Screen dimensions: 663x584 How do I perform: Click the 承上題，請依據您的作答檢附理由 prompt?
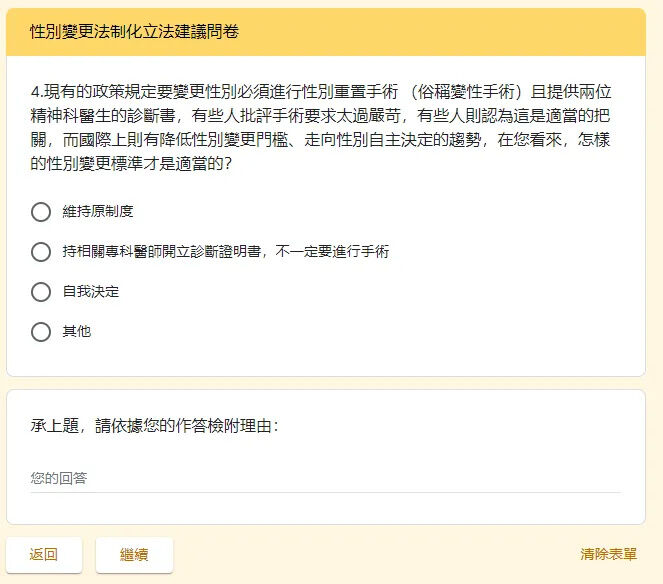tap(155, 426)
